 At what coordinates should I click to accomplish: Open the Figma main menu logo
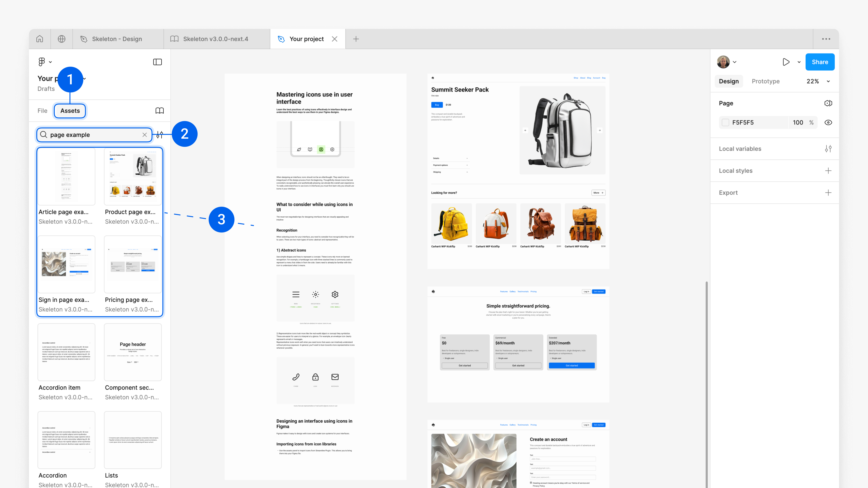42,62
